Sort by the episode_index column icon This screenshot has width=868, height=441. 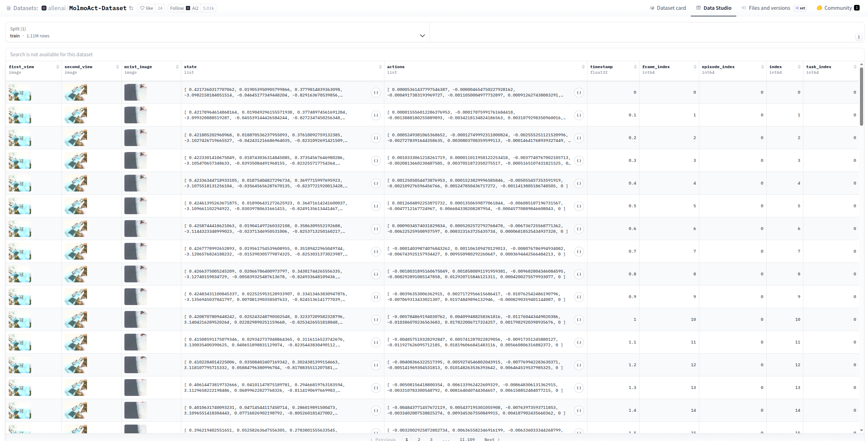click(762, 67)
